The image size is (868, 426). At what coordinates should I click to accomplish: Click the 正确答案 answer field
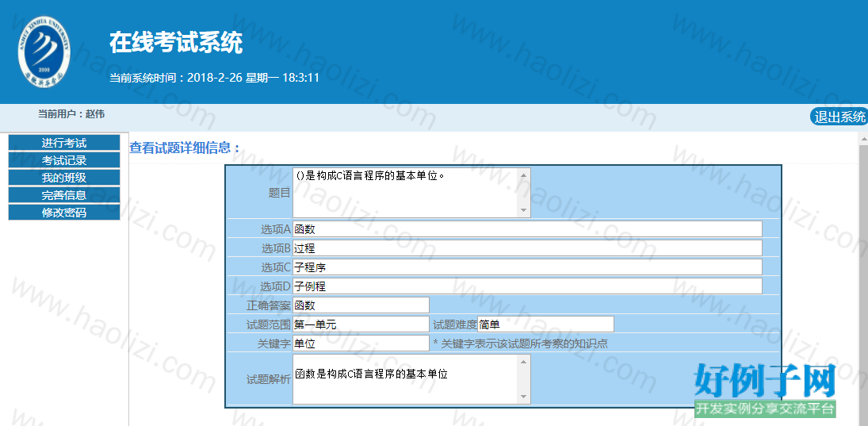pos(361,305)
